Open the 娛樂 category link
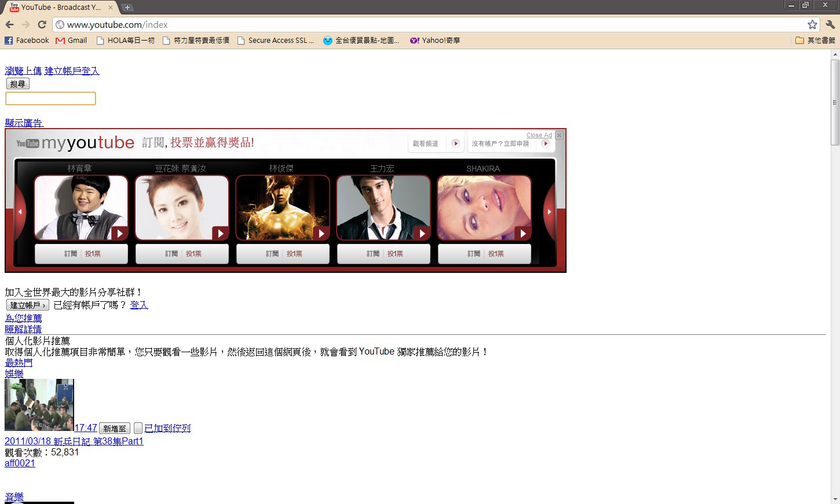 click(x=14, y=374)
